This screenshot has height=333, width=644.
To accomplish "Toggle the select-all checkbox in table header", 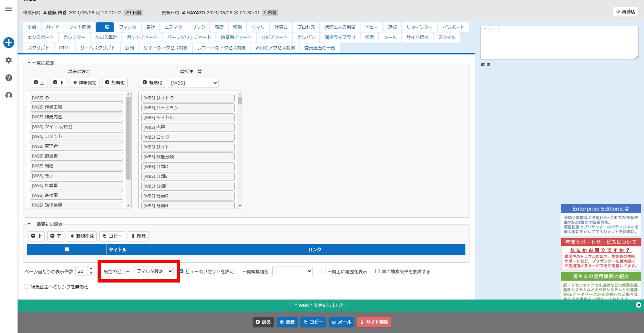I will [67, 249].
